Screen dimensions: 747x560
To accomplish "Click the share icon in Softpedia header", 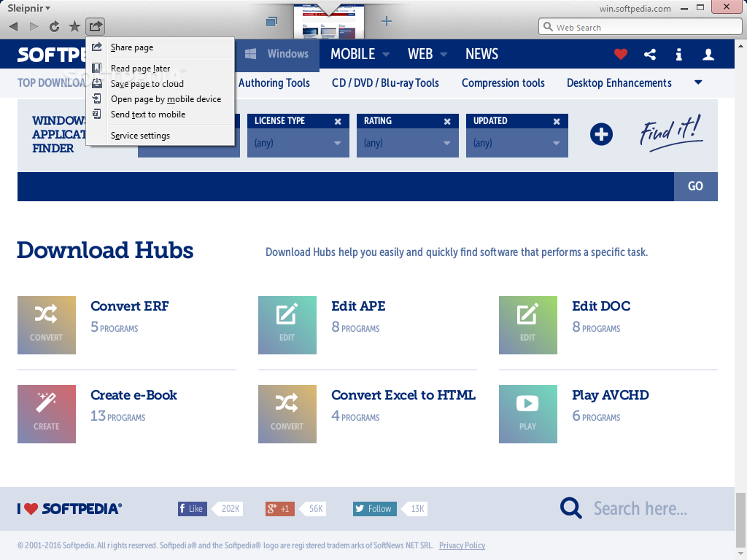I will pyautogui.click(x=650, y=54).
